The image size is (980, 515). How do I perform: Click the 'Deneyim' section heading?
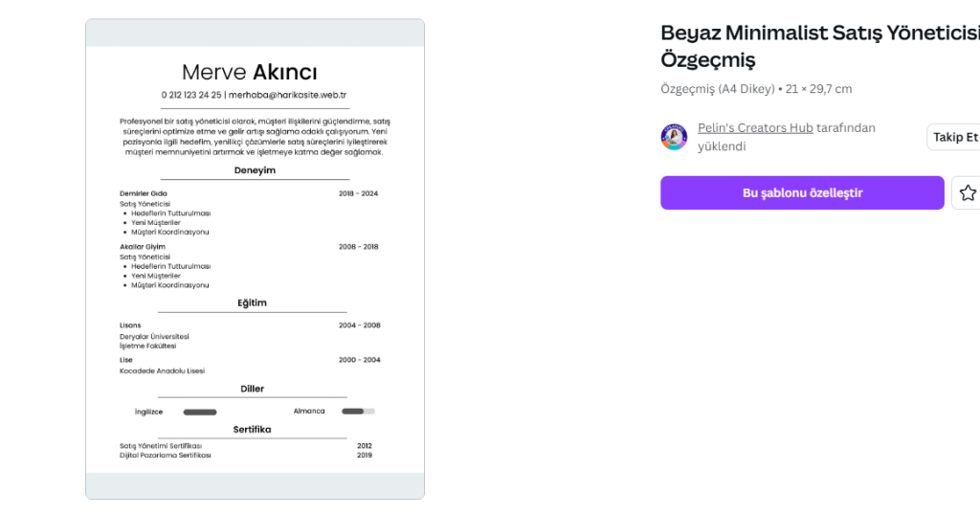point(255,170)
